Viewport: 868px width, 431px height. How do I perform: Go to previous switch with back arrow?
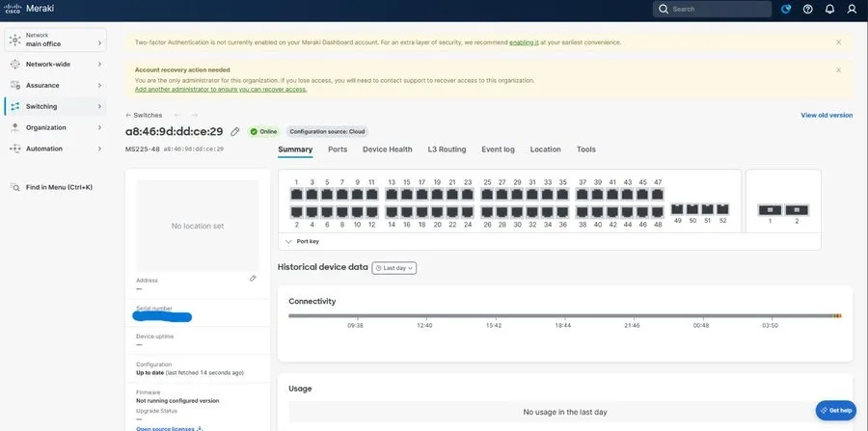tap(177, 115)
